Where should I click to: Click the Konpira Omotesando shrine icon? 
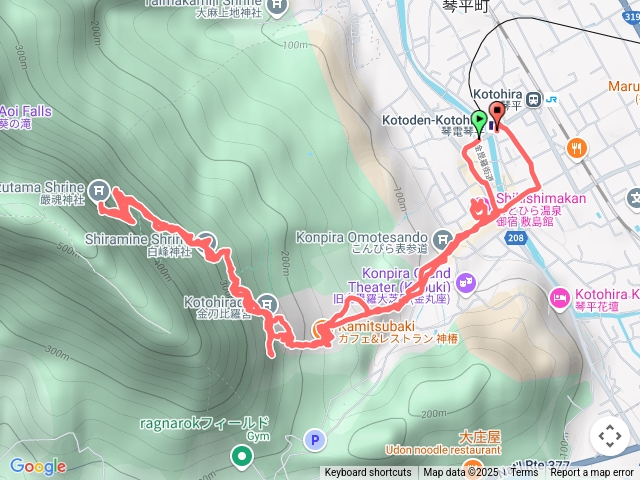pos(442,240)
